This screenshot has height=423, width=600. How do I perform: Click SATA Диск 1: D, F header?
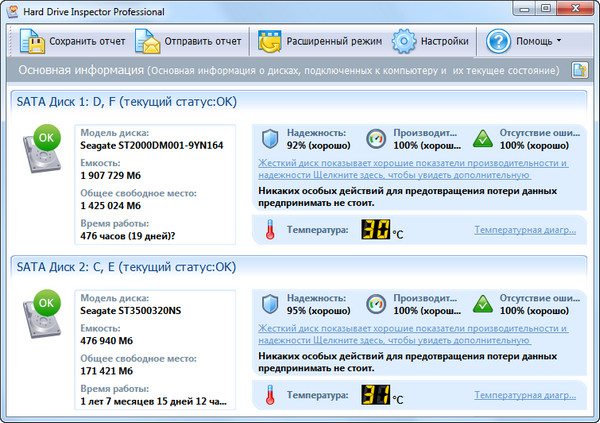pos(127,102)
